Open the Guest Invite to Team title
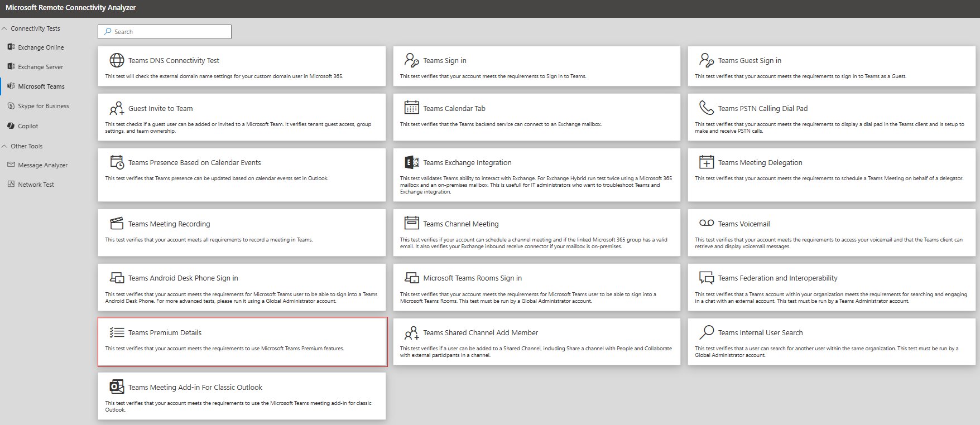This screenshot has height=425, width=980. click(161, 108)
